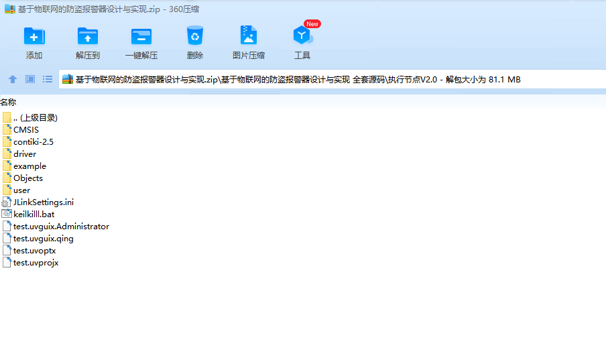Select the test.uvprojx file
The height and width of the screenshot is (364, 606).
[x=31, y=262]
